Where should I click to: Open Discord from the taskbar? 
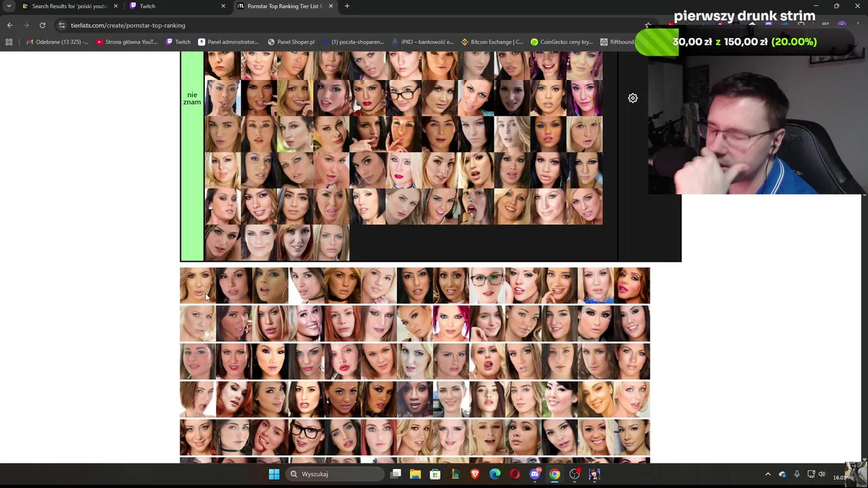[535, 474]
